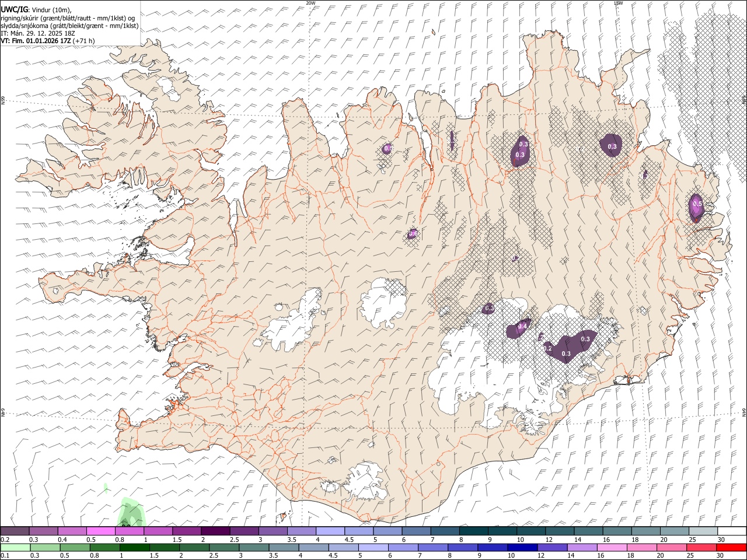
Task: Click the UWC/IG title text
Action: pos(14,9)
